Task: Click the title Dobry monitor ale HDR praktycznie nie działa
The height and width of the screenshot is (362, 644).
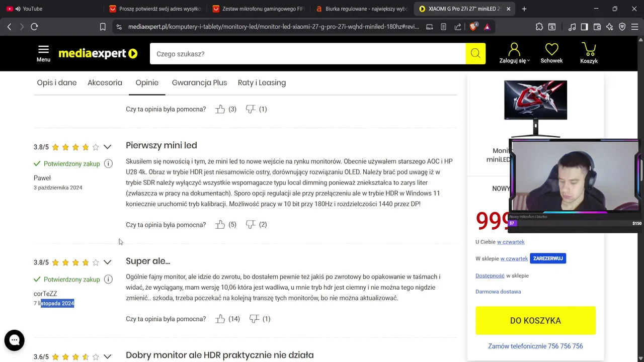Action: [x=220, y=355]
